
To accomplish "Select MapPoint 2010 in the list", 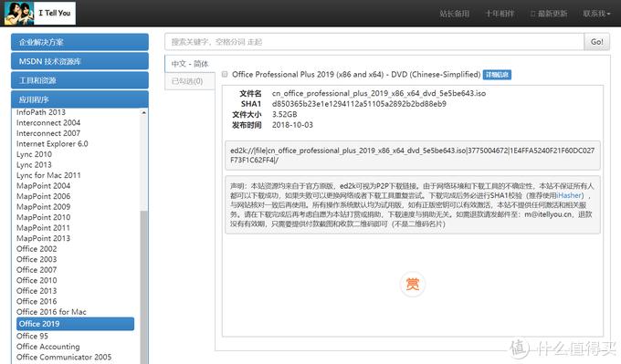I will 44,217.
